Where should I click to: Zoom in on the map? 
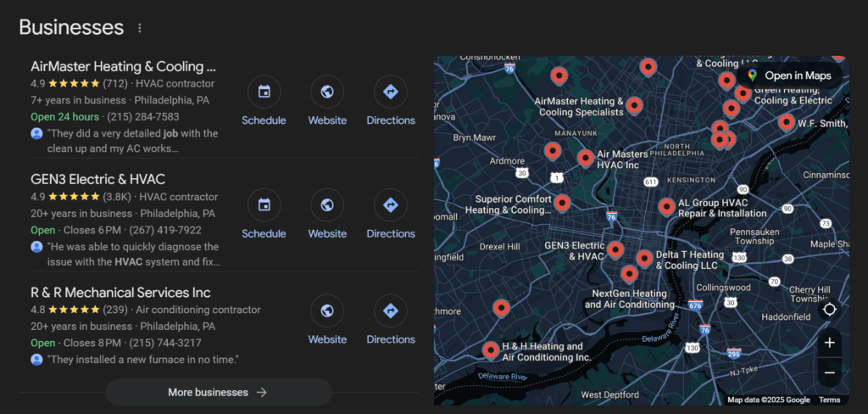pos(829,343)
